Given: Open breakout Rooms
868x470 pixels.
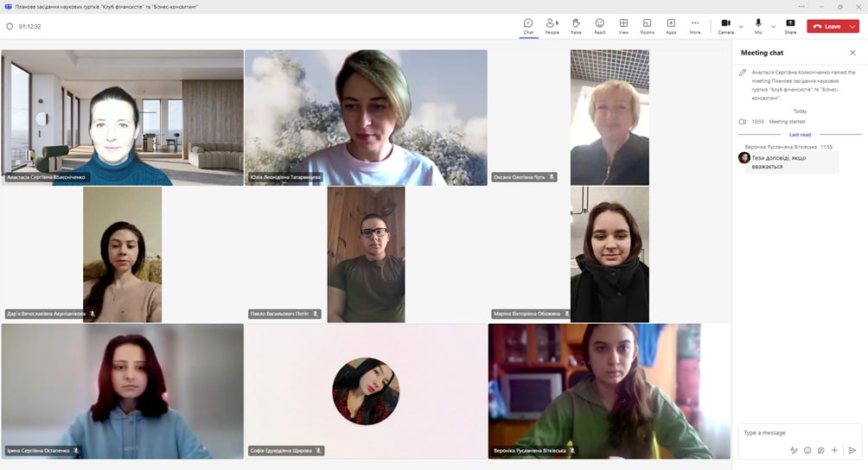Looking at the screenshot, I should pos(648,26).
